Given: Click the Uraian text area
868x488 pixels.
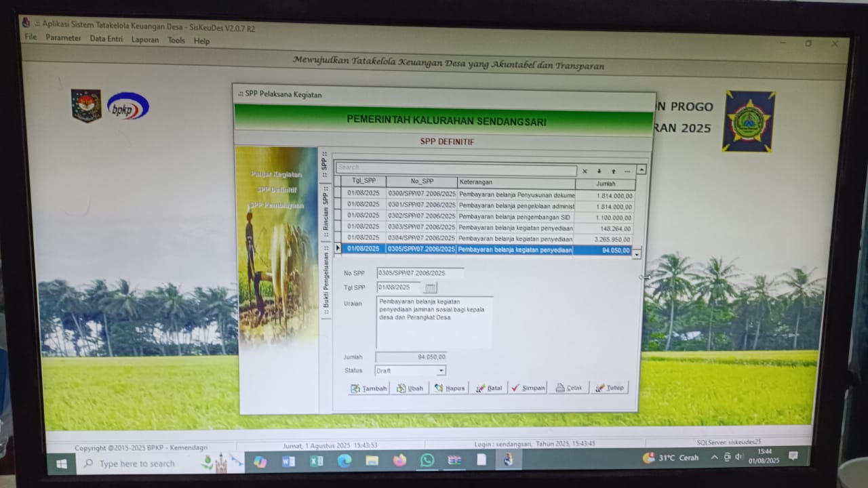Looking at the screenshot, I should click(x=434, y=322).
